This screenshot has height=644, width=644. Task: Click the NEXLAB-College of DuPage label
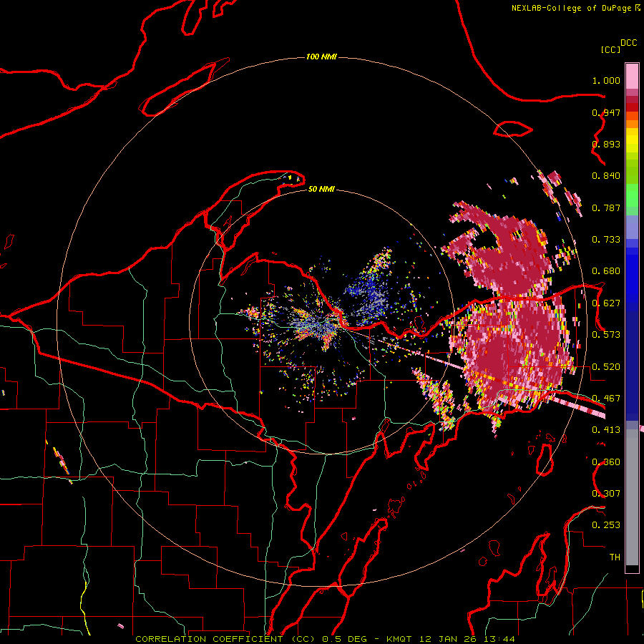[571, 8]
